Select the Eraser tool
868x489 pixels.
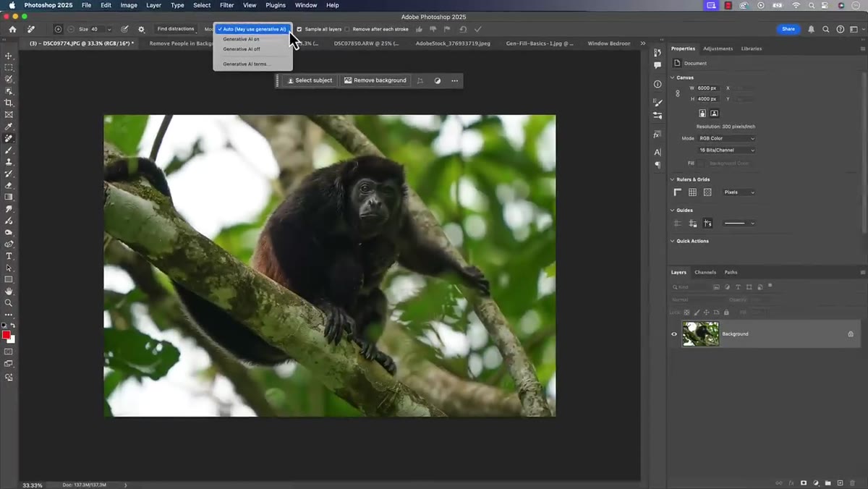pos(9,185)
